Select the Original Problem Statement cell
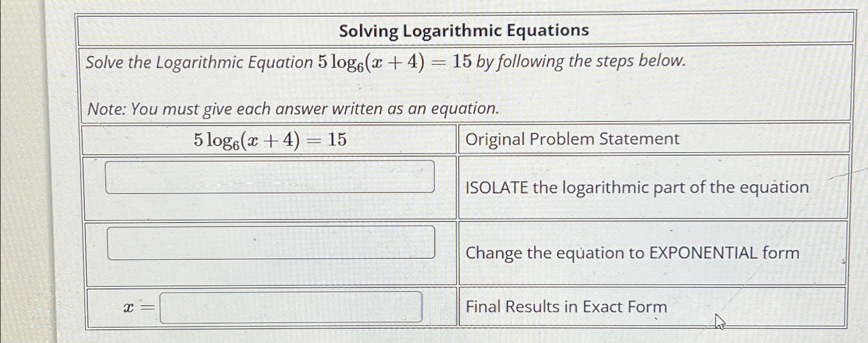868x343 pixels. (x=572, y=139)
